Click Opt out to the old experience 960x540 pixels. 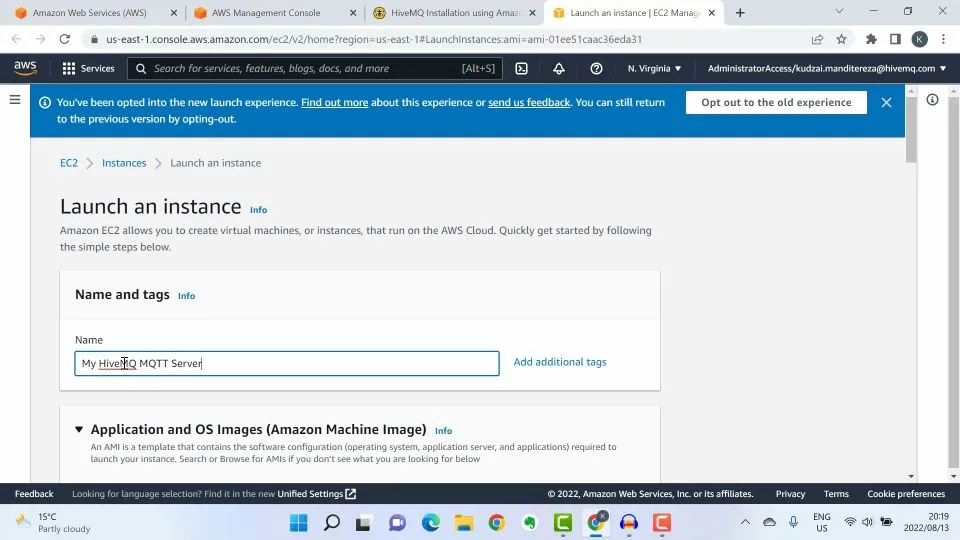click(x=776, y=102)
